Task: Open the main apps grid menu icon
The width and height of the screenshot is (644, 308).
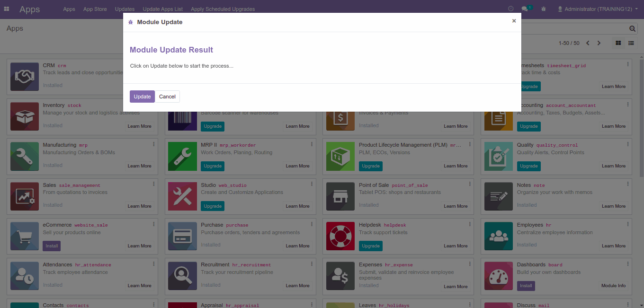Action: [x=7, y=9]
